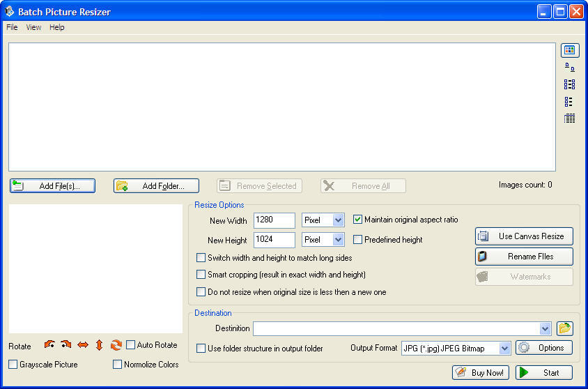Switch to large icons view

tap(570, 67)
